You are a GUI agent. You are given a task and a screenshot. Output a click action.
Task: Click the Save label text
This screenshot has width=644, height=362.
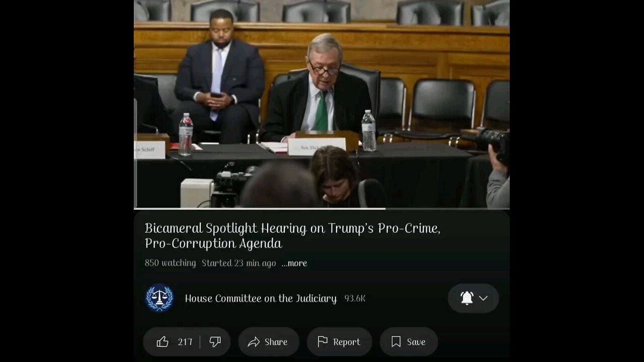(416, 342)
